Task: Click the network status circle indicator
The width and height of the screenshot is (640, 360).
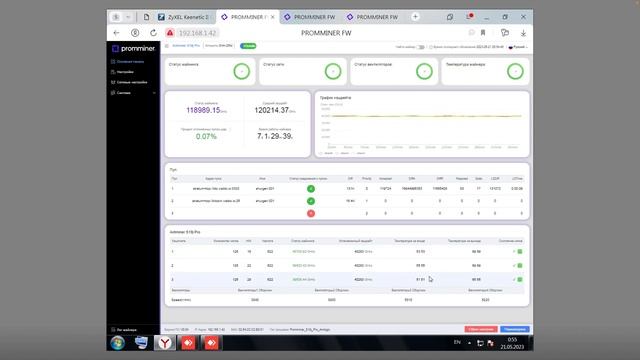Action: (x=333, y=71)
